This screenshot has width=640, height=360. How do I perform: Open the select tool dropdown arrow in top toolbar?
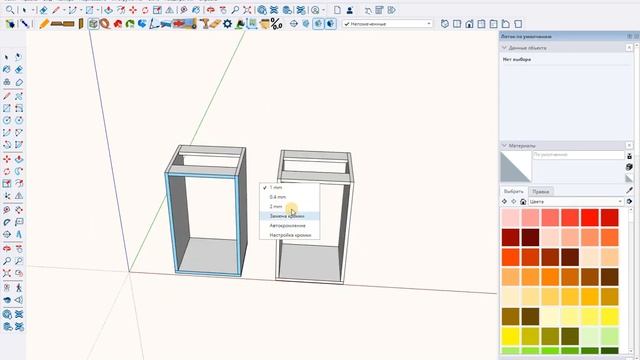coord(32,10)
